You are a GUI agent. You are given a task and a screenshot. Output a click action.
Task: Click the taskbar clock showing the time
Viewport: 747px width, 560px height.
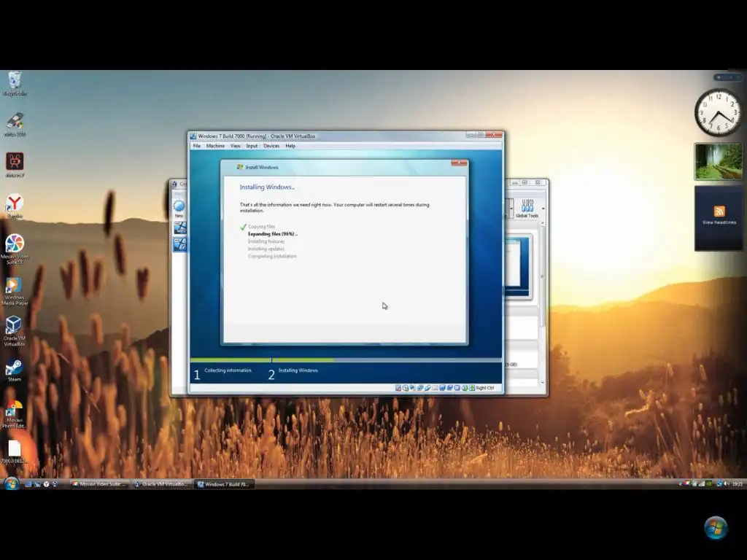737,484
